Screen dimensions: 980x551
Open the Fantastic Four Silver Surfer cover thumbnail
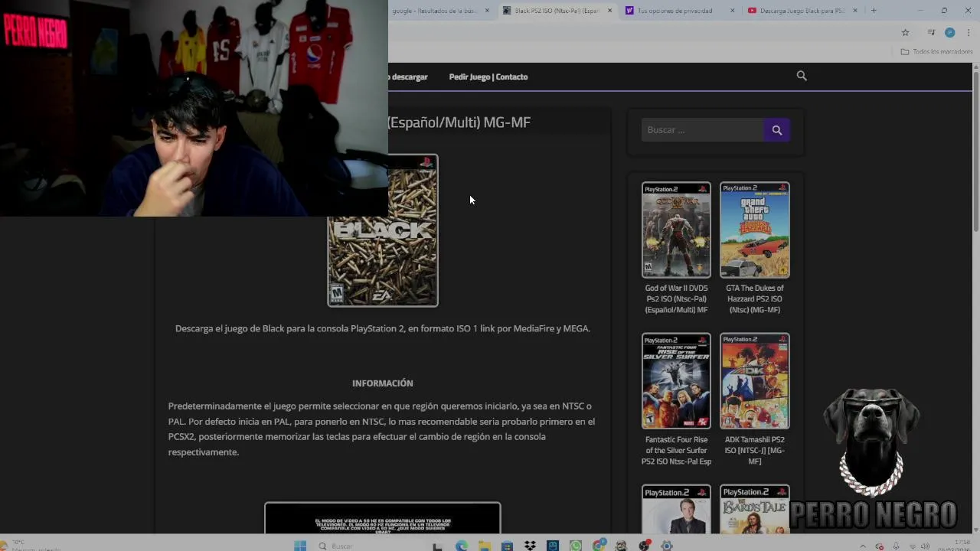point(676,381)
